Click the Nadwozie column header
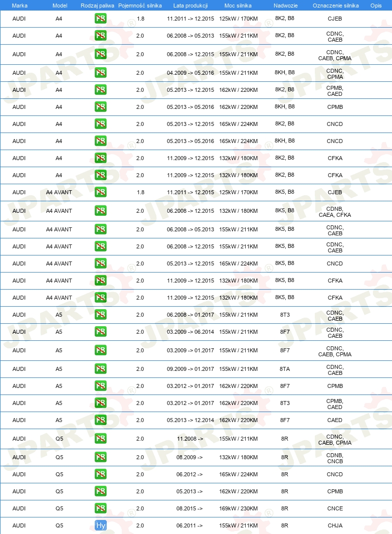 click(286, 6)
